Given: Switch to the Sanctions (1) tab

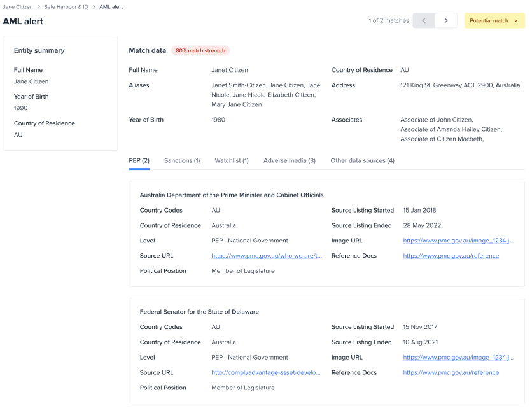Looking at the screenshot, I should pos(182,160).
